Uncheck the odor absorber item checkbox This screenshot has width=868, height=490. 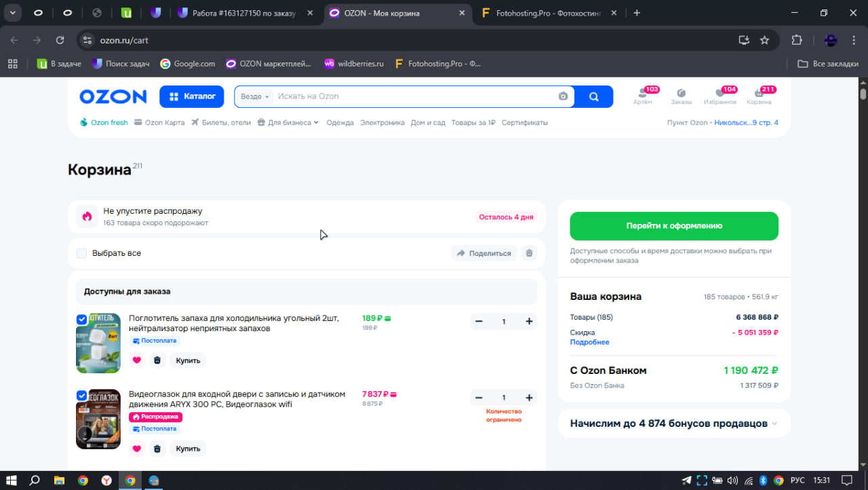82,319
